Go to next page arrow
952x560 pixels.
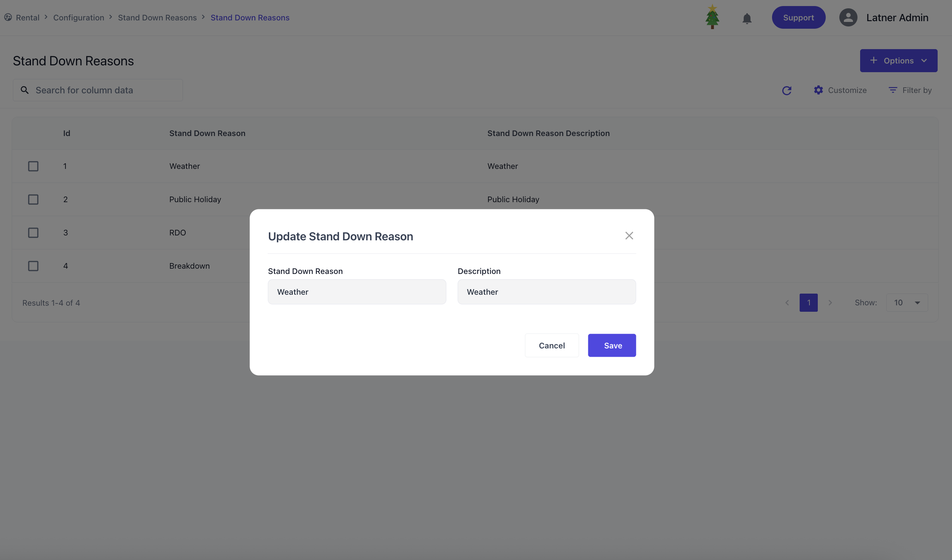pyautogui.click(x=830, y=303)
